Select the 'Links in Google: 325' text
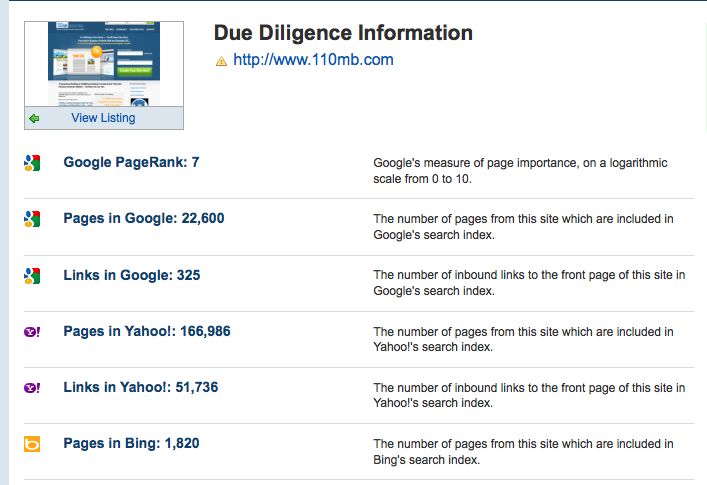707x485 pixels. point(132,275)
